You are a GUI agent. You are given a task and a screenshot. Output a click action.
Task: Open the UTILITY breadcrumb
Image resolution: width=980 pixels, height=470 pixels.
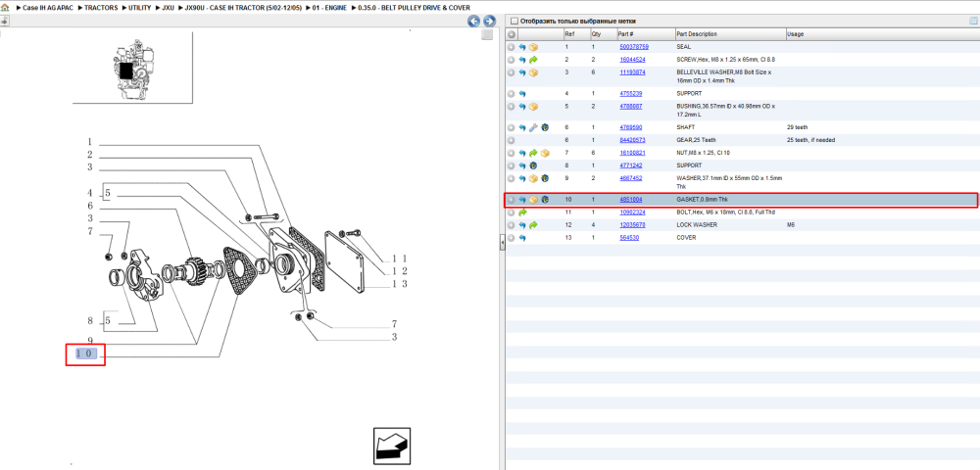point(139,7)
